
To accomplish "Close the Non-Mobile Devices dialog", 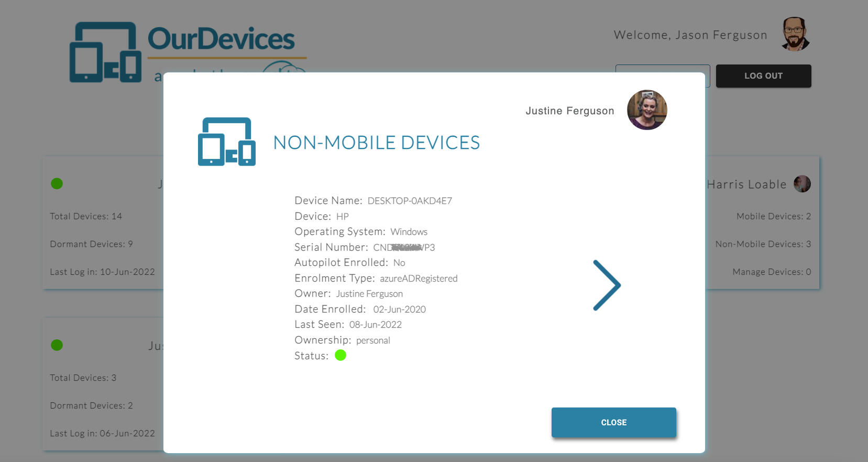I will [x=613, y=422].
